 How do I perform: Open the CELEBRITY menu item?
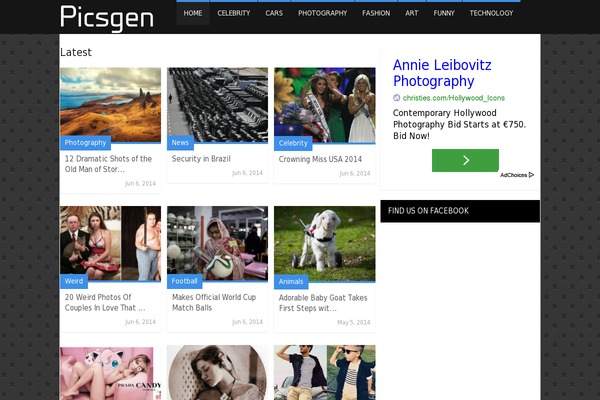tap(233, 13)
